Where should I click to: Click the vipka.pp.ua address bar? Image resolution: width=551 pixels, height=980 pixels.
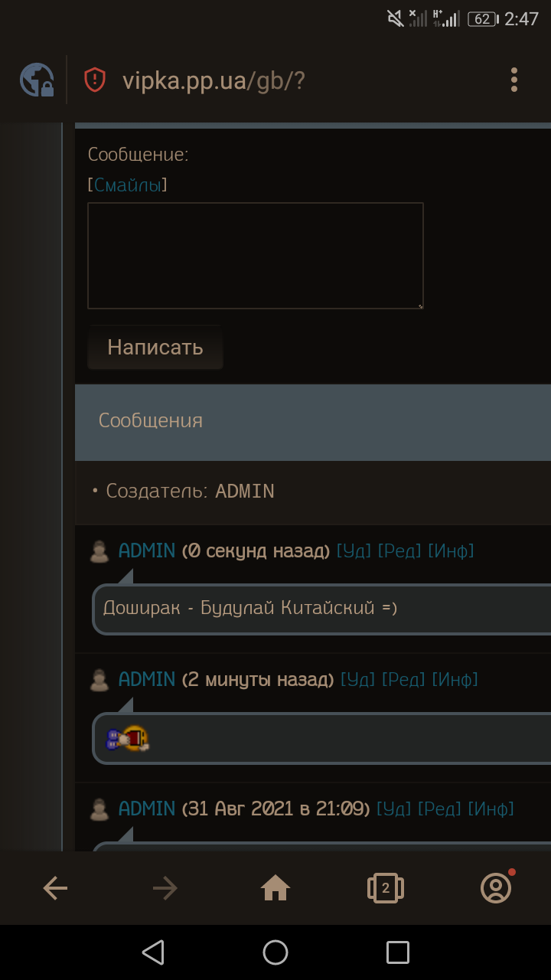pyautogui.click(x=214, y=80)
